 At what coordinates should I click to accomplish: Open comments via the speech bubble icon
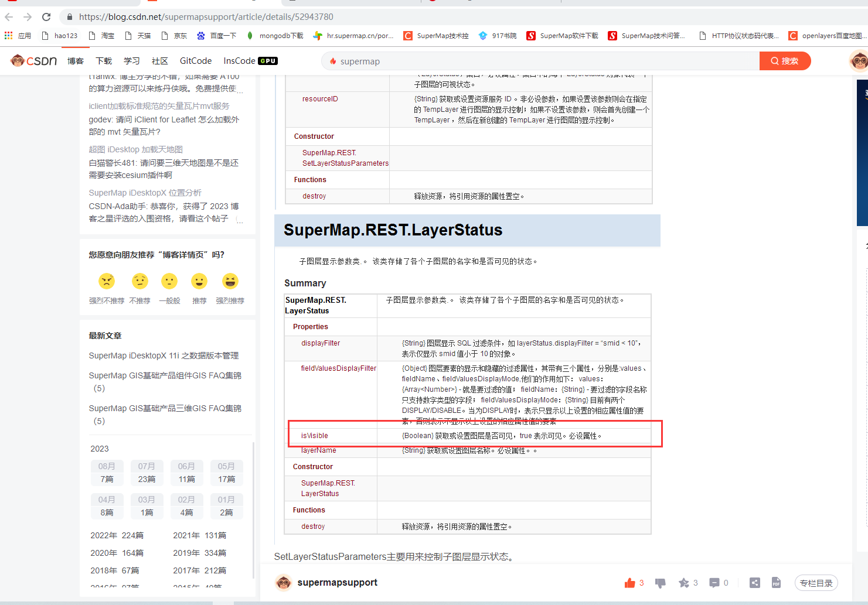pyautogui.click(x=714, y=583)
